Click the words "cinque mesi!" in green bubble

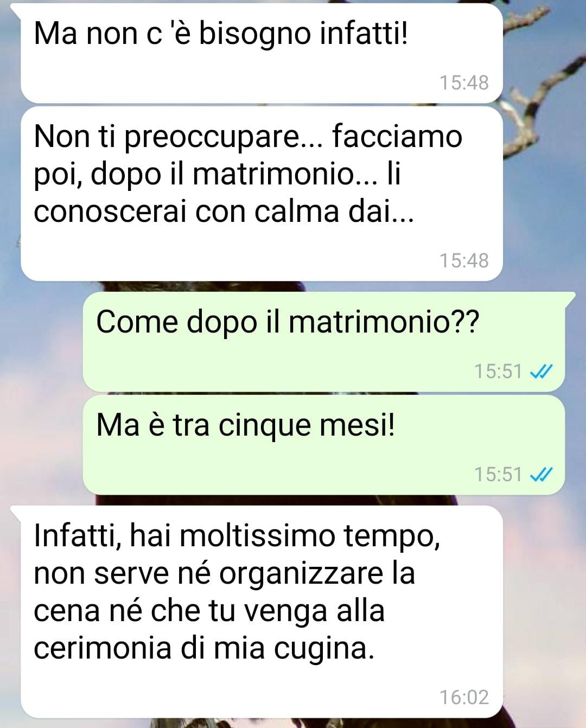click(x=307, y=425)
